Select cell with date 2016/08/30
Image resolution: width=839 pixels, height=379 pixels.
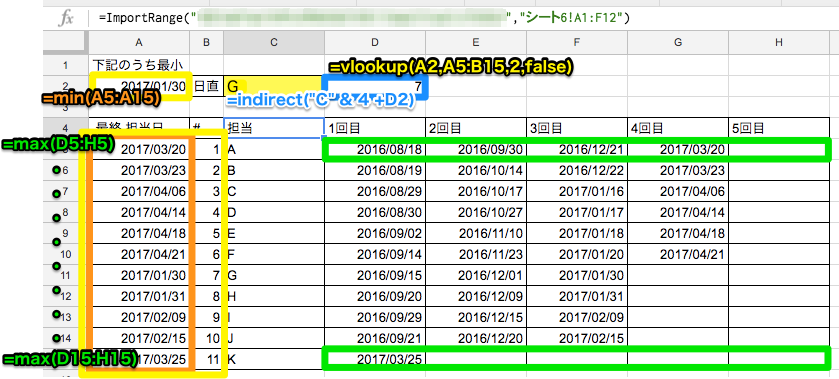[x=375, y=213]
